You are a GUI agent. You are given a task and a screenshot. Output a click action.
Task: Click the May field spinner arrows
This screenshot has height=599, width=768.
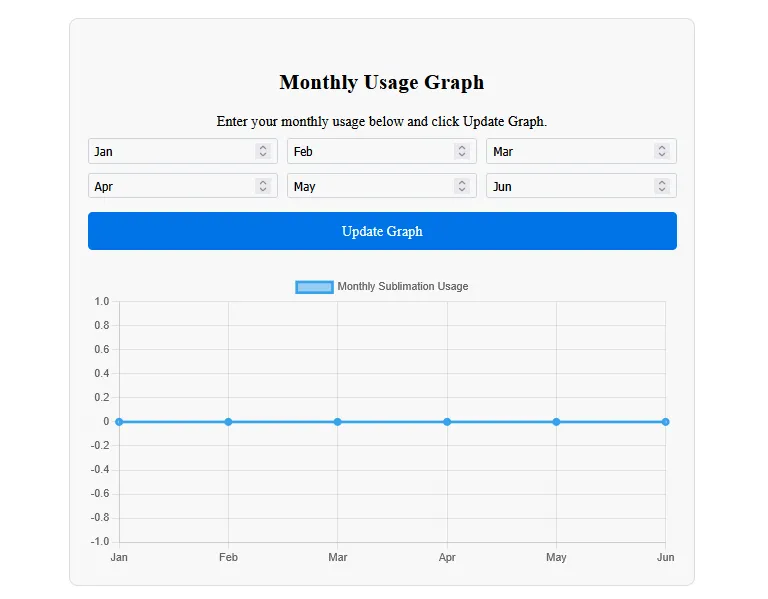click(x=462, y=186)
